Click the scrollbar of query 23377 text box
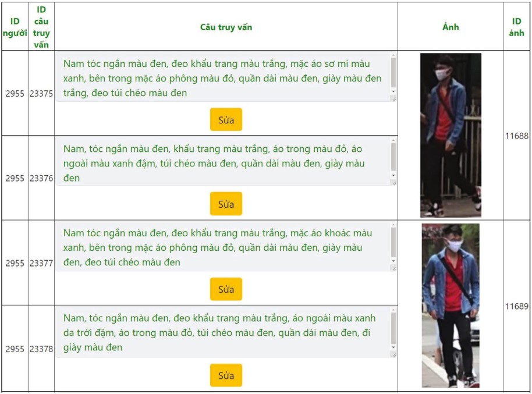Viewport: 532px width, 394px height. pyautogui.click(x=393, y=242)
